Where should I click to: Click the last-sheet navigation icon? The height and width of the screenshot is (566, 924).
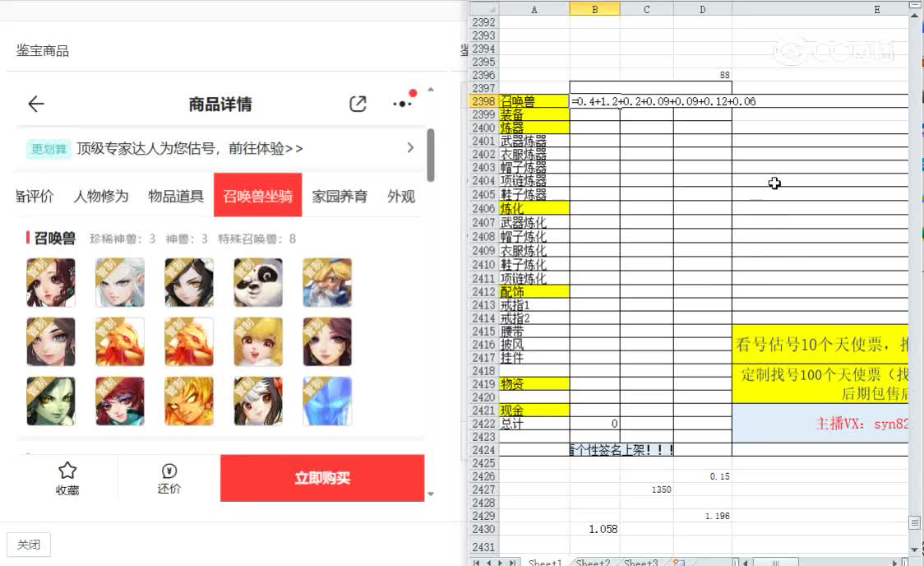513,563
